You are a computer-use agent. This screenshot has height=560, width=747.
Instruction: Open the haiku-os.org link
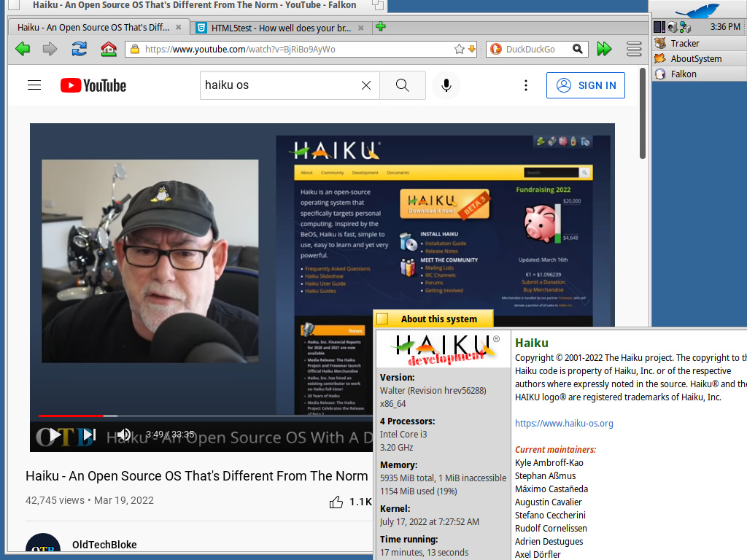point(564,424)
